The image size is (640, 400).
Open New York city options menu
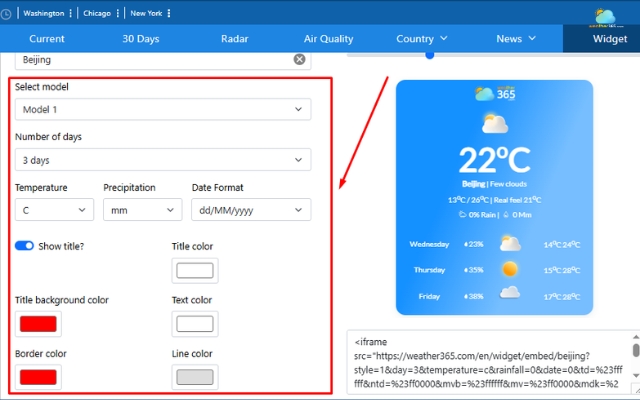pos(169,13)
